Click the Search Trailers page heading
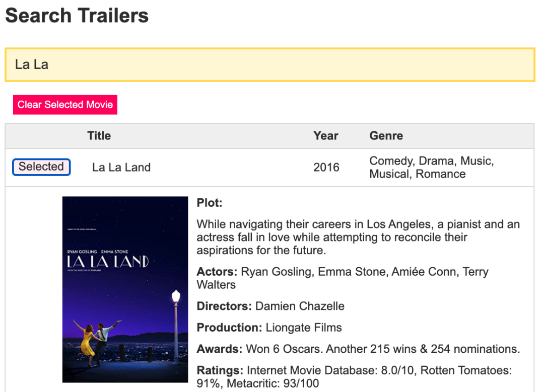The width and height of the screenshot is (542, 392). click(x=77, y=16)
